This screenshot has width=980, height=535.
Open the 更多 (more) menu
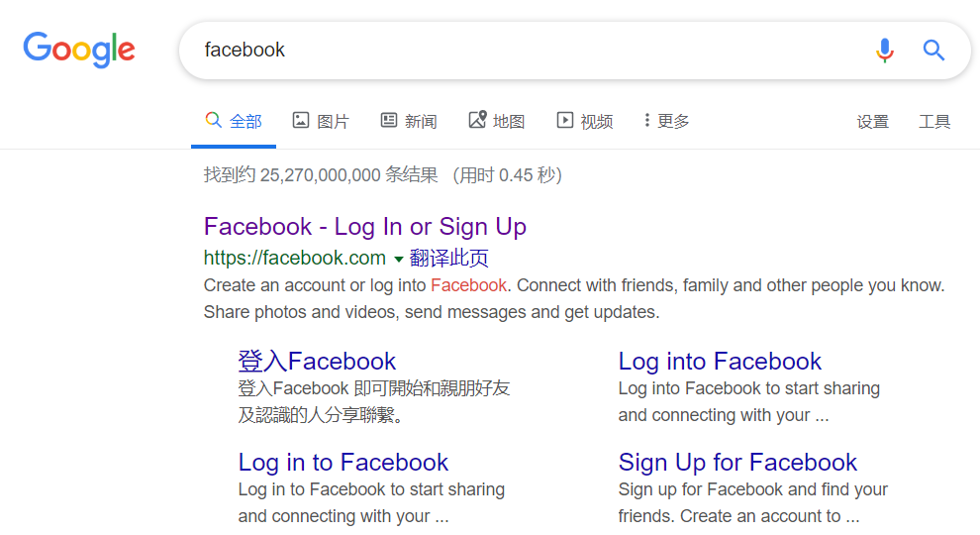[x=673, y=121]
